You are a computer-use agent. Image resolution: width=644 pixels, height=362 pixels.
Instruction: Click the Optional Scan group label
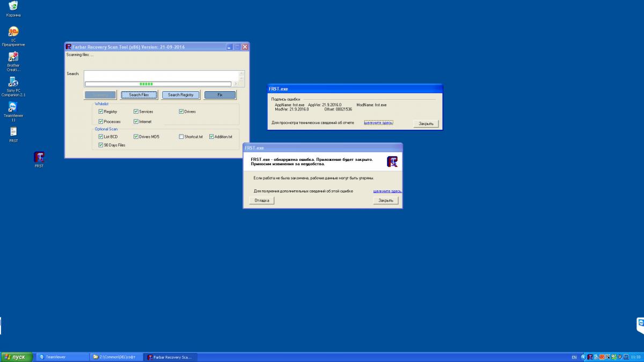click(106, 129)
